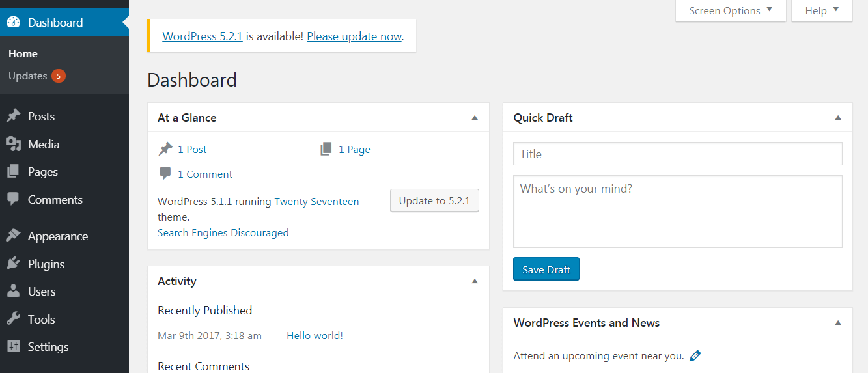Open the Appearance menu
The image size is (868, 373).
(x=64, y=236)
